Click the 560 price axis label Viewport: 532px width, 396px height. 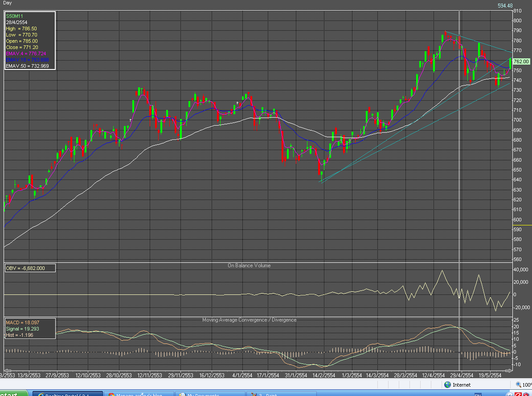coord(517,259)
